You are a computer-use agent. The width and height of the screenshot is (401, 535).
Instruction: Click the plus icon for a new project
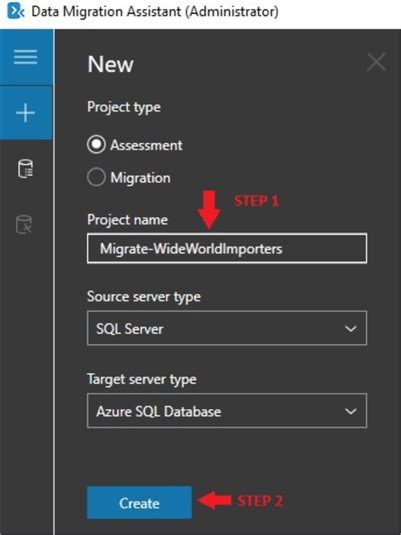tap(26, 113)
